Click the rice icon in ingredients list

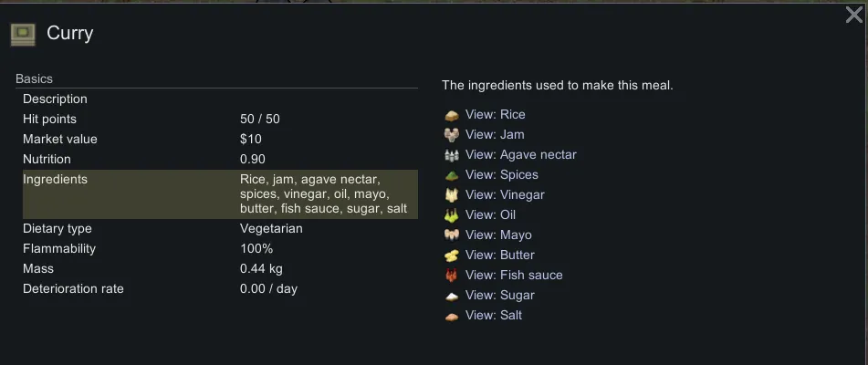(451, 115)
